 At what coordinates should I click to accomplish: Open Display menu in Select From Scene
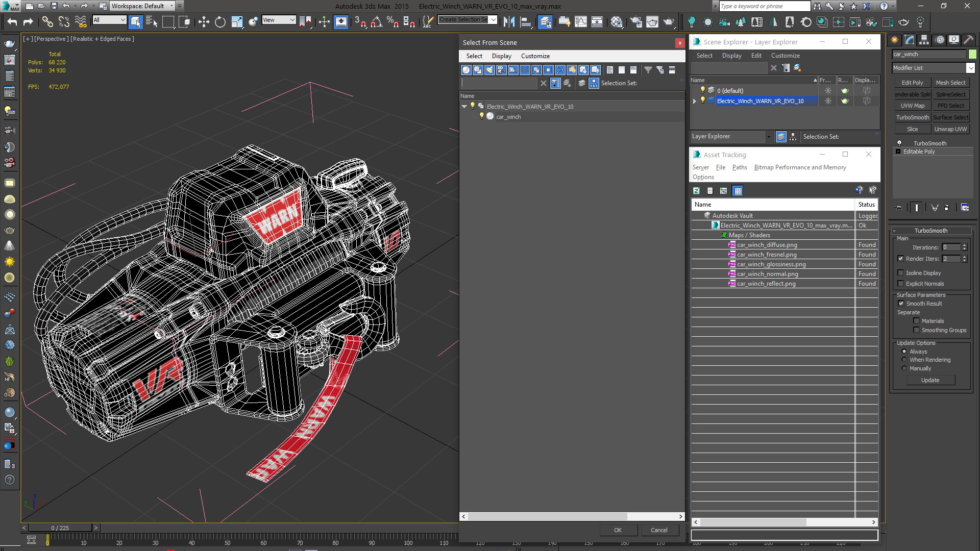[x=501, y=56]
